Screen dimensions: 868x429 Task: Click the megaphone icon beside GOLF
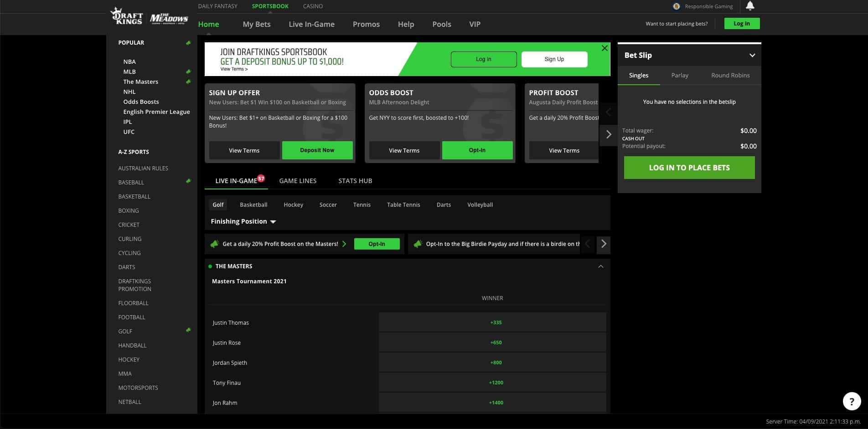[188, 330]
